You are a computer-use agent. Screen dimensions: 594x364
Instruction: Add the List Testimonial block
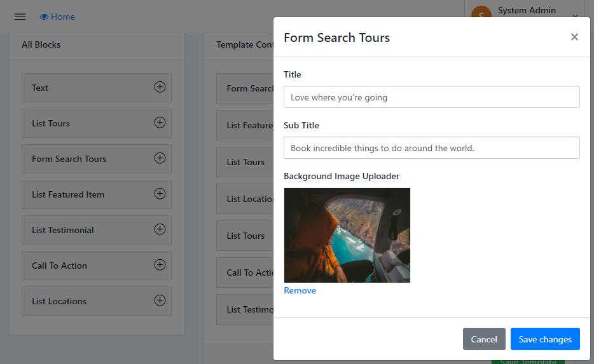(x=160, y=229)
